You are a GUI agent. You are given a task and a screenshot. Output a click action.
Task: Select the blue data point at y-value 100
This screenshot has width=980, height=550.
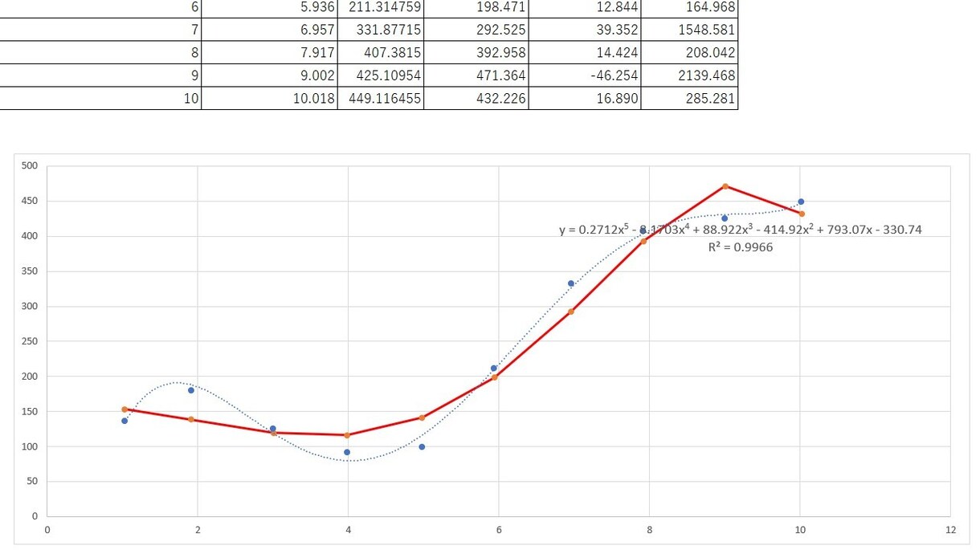(x=422, y=446)
